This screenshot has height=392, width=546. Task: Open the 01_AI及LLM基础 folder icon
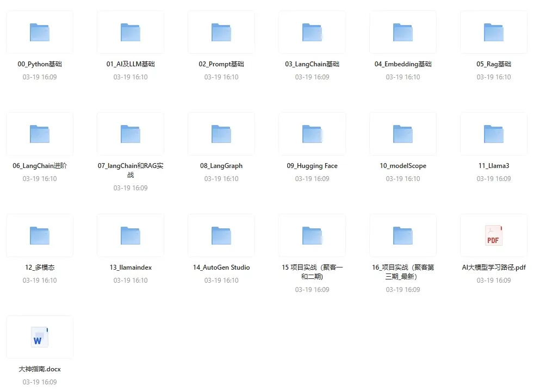[x=131, y=33]
